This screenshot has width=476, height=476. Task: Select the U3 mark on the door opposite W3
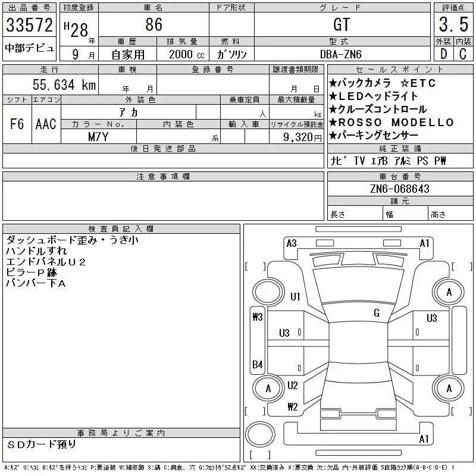(x=432, y=318)
